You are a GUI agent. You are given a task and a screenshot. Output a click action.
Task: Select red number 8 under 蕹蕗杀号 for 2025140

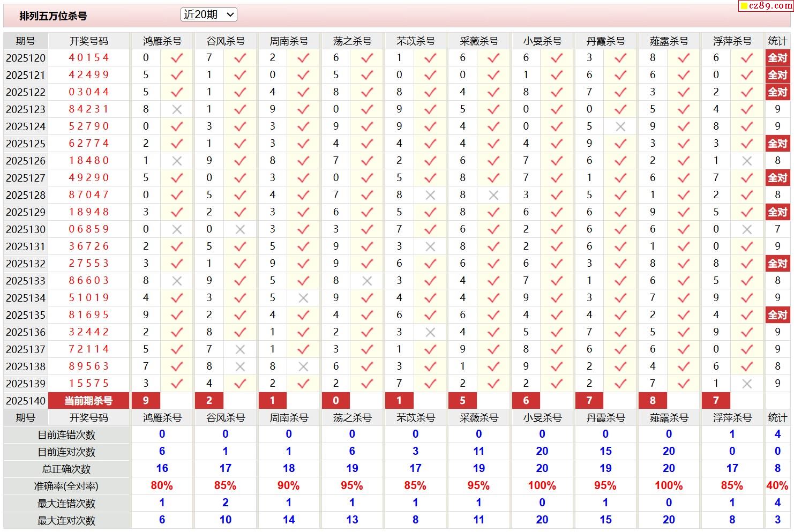coord(652,400)
